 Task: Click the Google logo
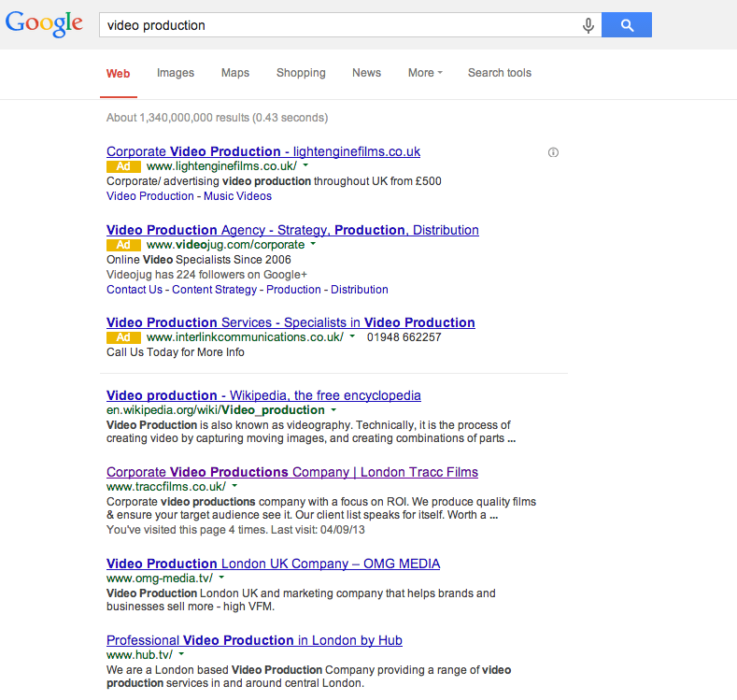click(x=44, y=24)
